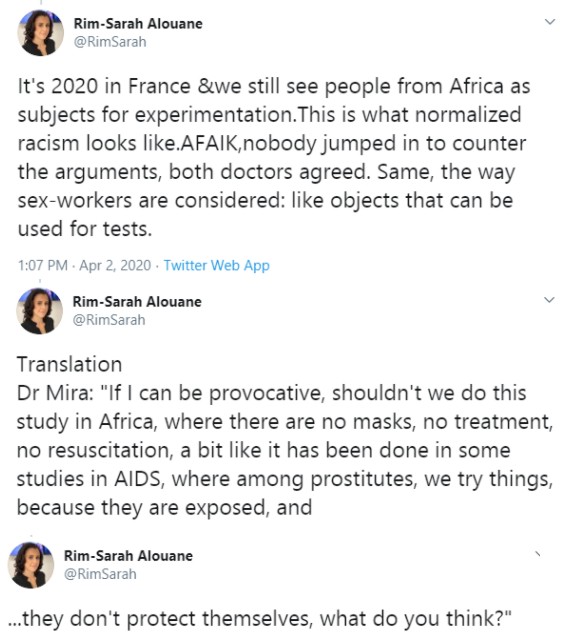Image resolution: width=566 pixels, height=643 pixels.
Task: Open the avatar on the last tweet
Action: pyautogui.click(x=31, y=565)
